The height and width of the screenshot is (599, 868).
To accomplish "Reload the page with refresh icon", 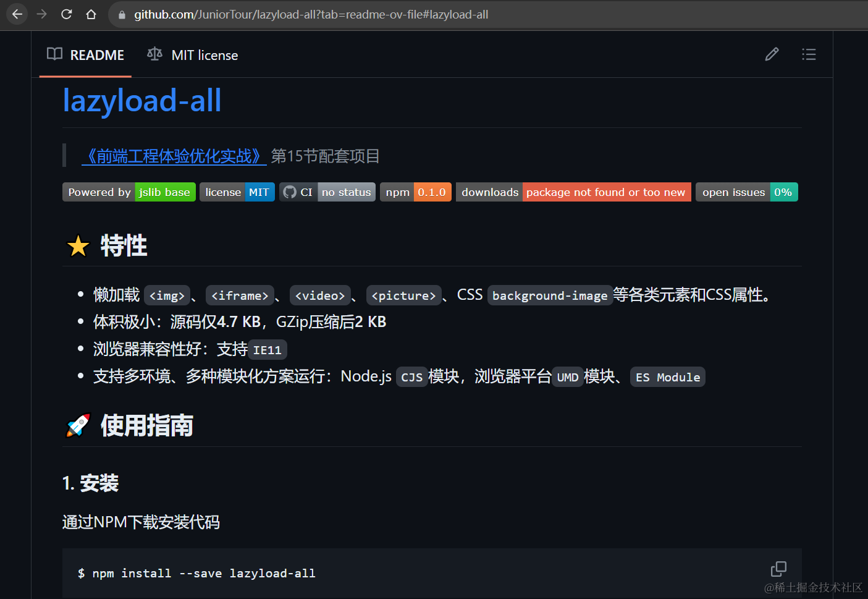I will click(67, 14).
